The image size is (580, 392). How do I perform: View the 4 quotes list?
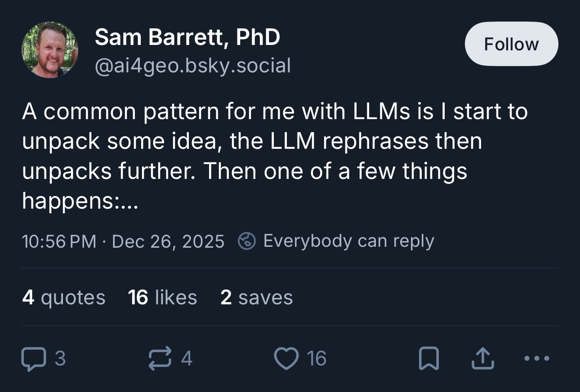pos(63,298)
